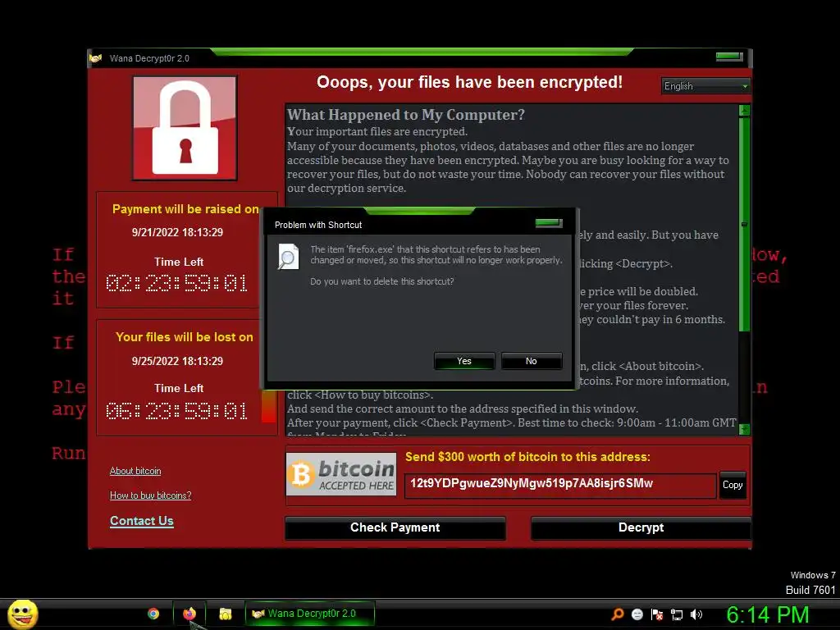Screen dimensions: 840x630
Task: Open the Contact Us link
Action: pos(141,521)
